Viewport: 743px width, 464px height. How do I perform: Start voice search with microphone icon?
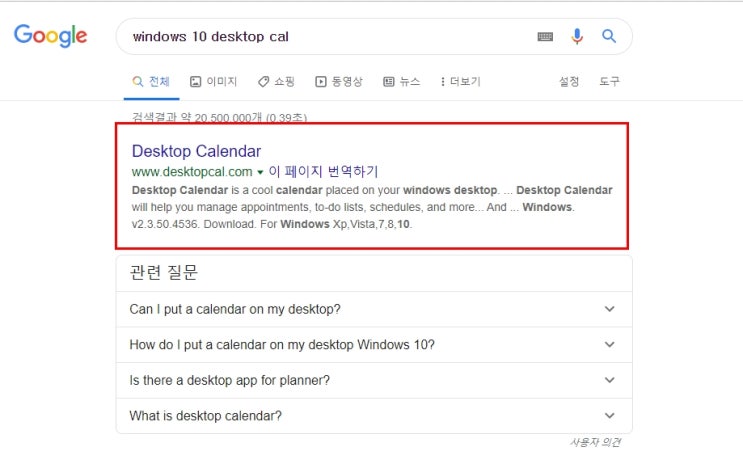point(577,36)
